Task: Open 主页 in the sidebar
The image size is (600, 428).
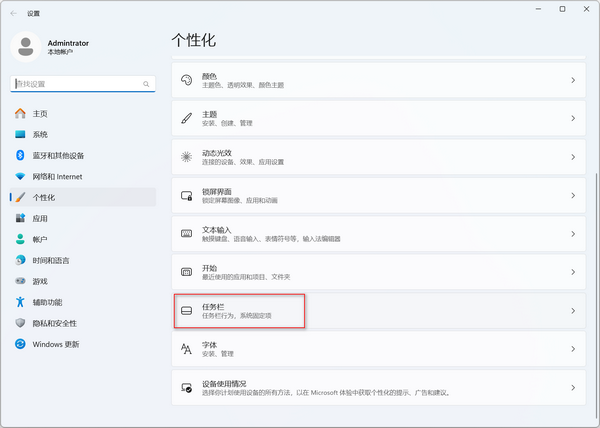Action: coord(83,114)
